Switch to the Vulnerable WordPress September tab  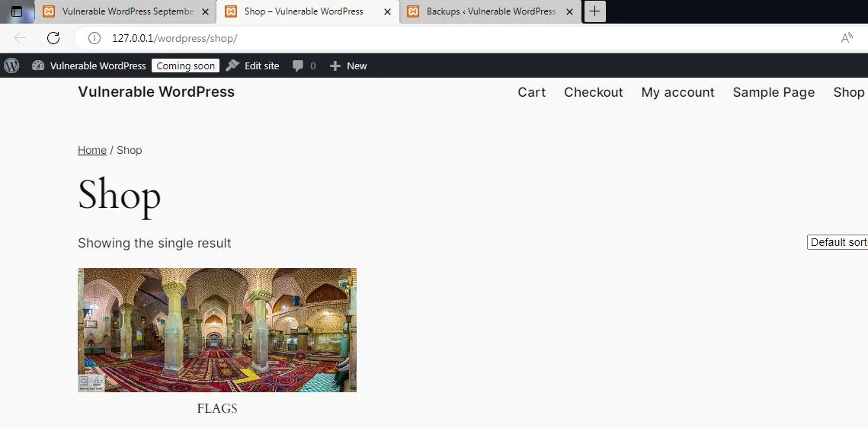(x=126, y=11)
